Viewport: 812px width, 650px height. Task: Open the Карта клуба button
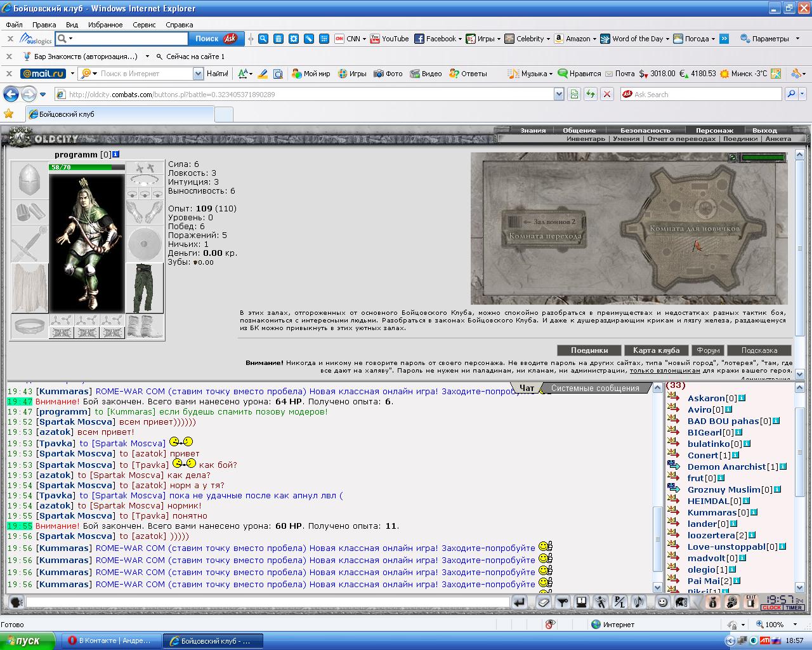click(656, 350)
